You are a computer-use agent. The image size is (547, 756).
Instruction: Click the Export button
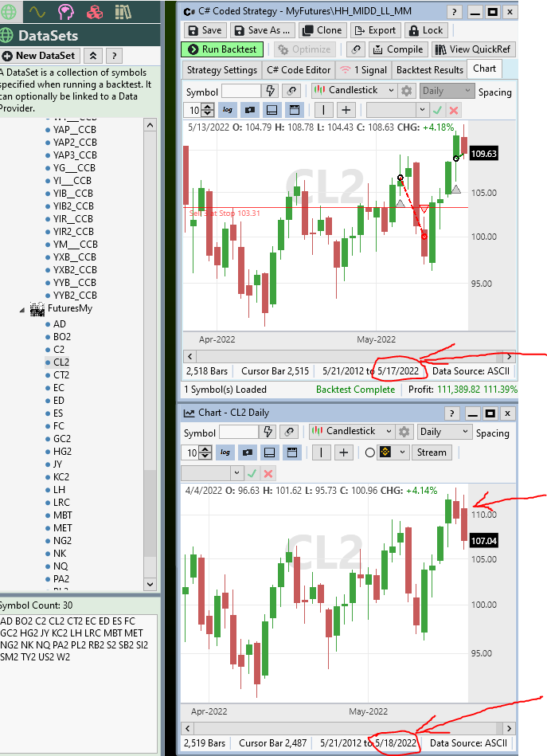375,30
